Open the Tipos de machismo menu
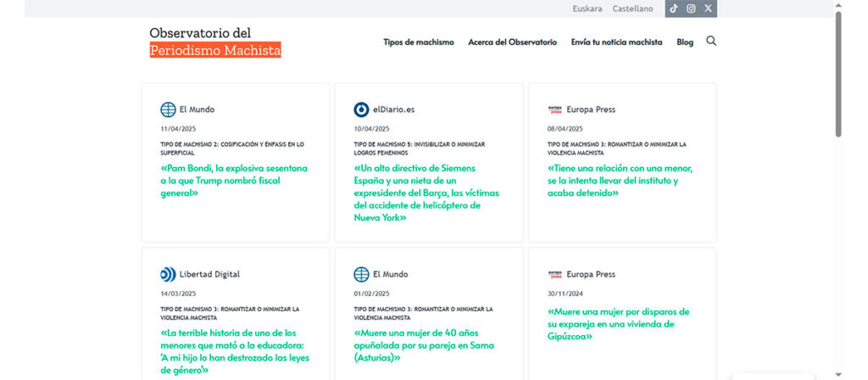Screen dimensions: 868x380 418,42
